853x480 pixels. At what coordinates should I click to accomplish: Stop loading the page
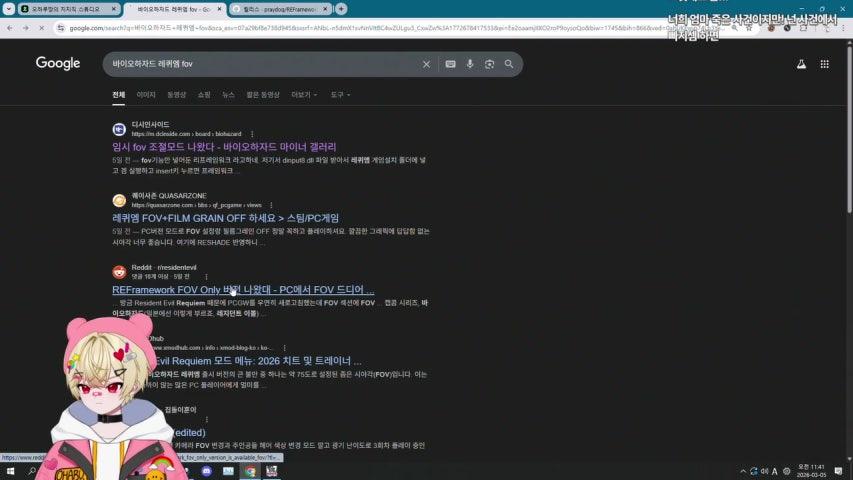(x=41, y=28)
